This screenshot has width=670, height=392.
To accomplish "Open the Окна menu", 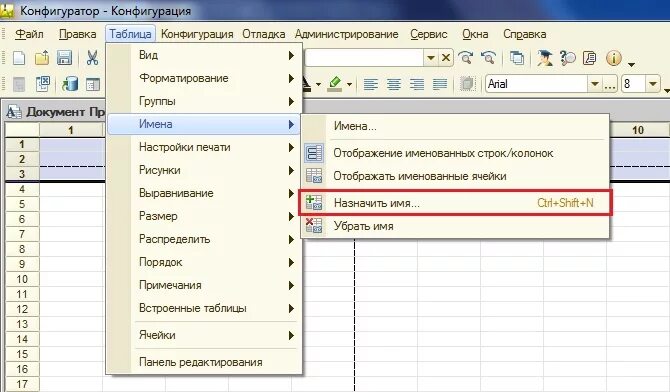I will [x=475, y=34].
